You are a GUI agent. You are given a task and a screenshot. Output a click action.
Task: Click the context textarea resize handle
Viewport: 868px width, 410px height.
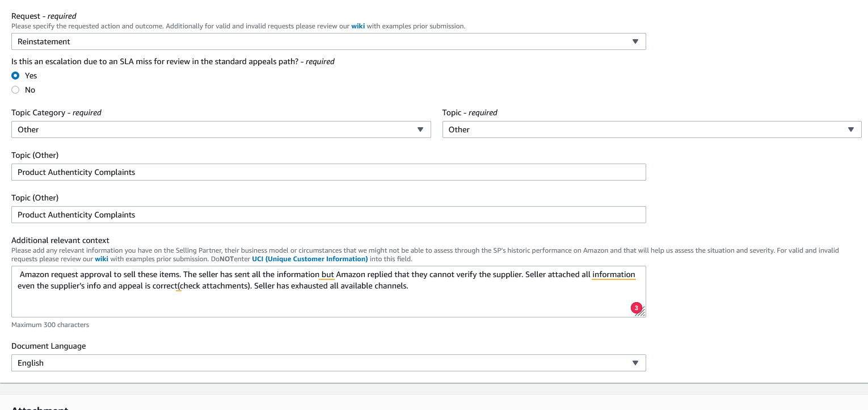click(x=642, y=312)
